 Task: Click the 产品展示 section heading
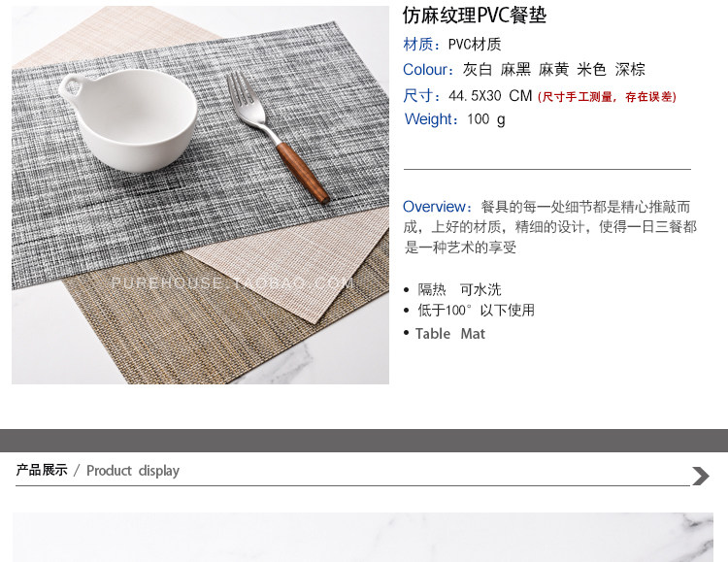[x=42, y=470]
